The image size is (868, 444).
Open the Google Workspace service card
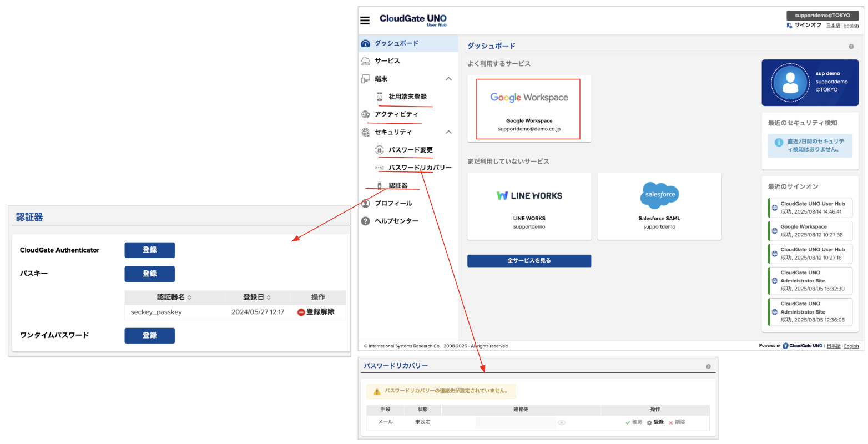pos(529,109)
